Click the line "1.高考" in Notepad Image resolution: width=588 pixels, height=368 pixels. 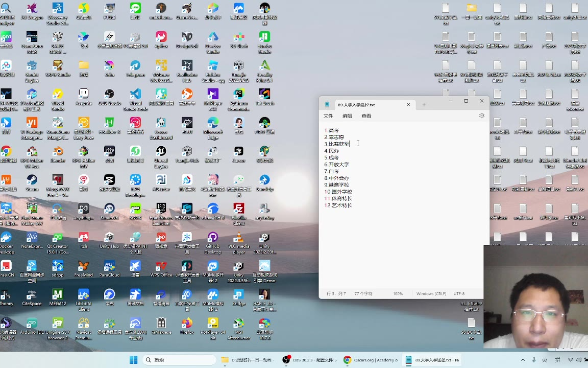click(x=331, y=130)
